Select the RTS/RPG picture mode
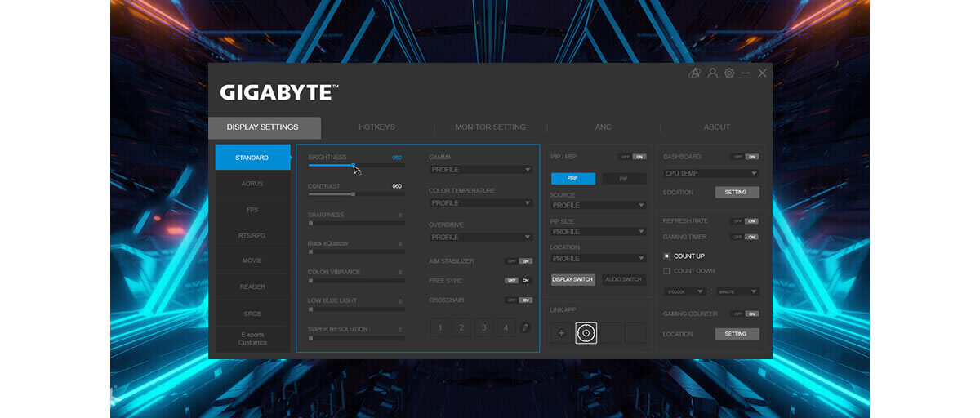Screen dimensions: 980x418 [252, 236]
